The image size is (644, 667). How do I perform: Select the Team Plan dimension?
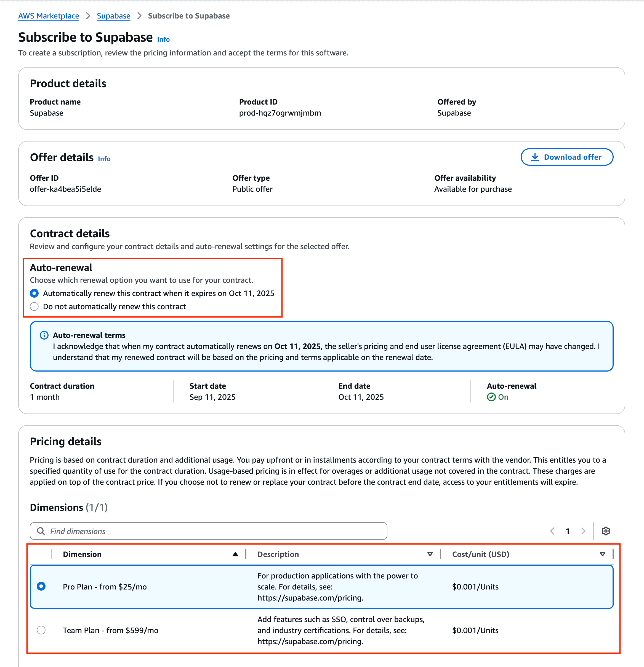click(x=41, y=630)
